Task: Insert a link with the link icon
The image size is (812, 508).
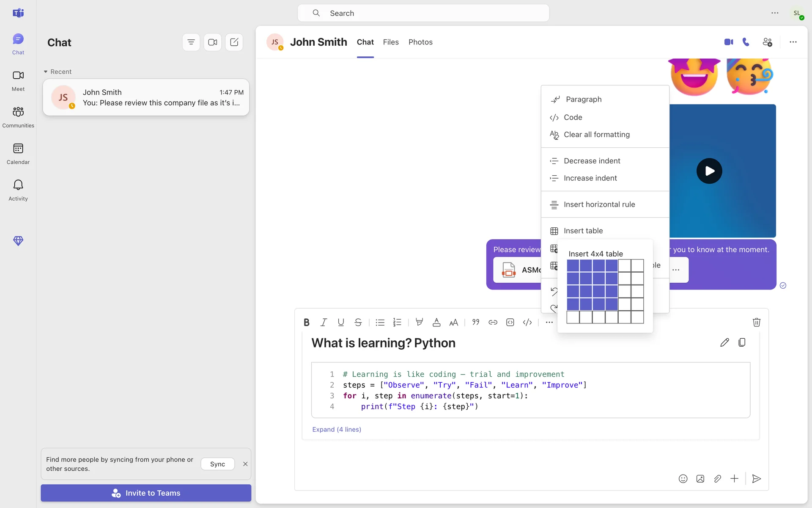Action: 493,322
